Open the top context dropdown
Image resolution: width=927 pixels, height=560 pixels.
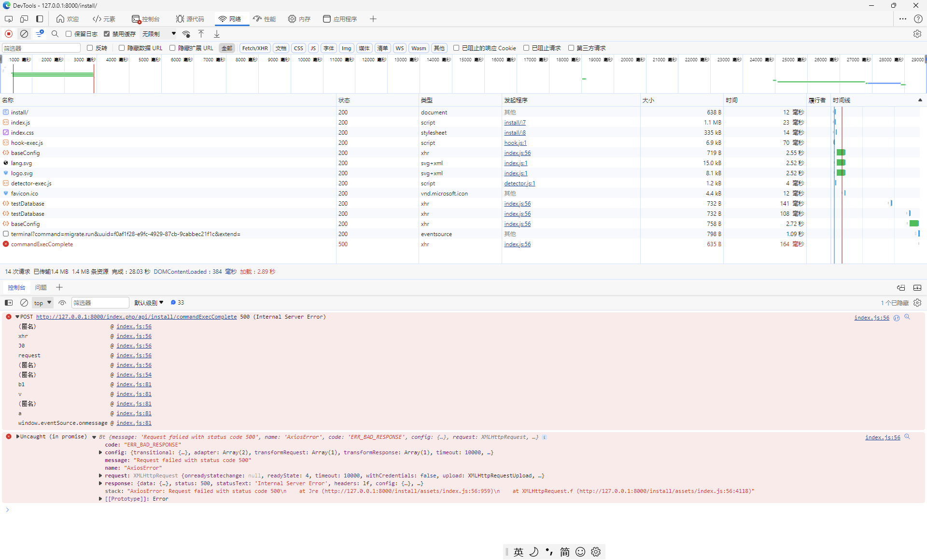click(x=42, y=303)
